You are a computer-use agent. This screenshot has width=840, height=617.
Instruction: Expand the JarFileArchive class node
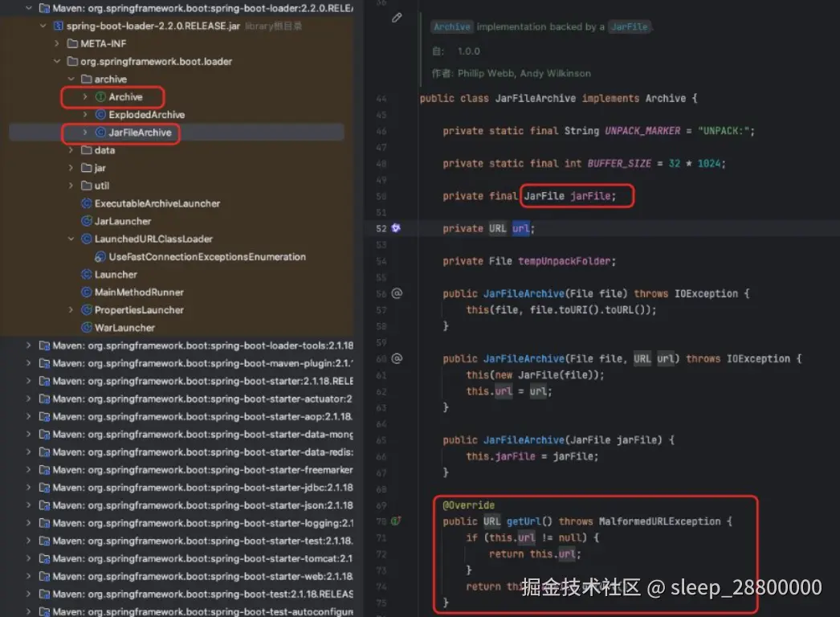[x=84, y=132]
